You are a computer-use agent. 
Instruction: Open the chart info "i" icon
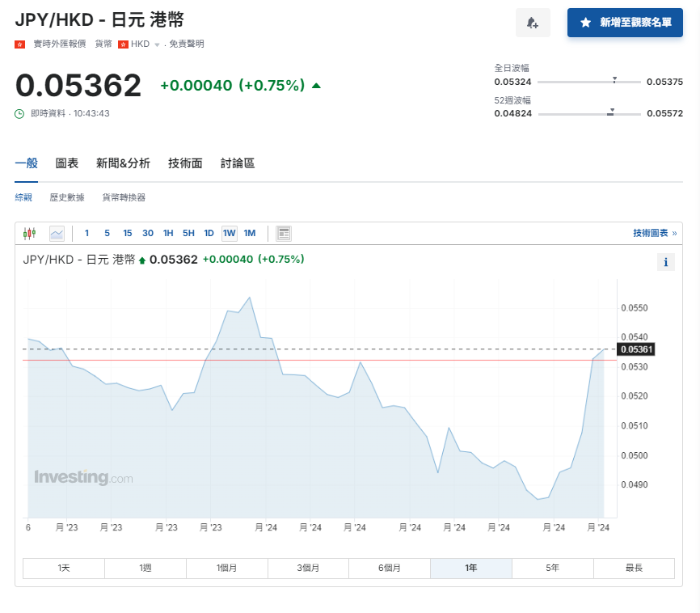[x=665, y=262]
